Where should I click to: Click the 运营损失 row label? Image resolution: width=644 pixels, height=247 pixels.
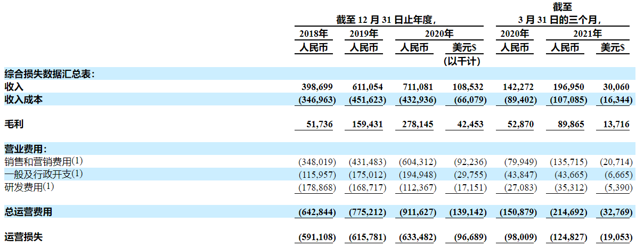(23, 237)
